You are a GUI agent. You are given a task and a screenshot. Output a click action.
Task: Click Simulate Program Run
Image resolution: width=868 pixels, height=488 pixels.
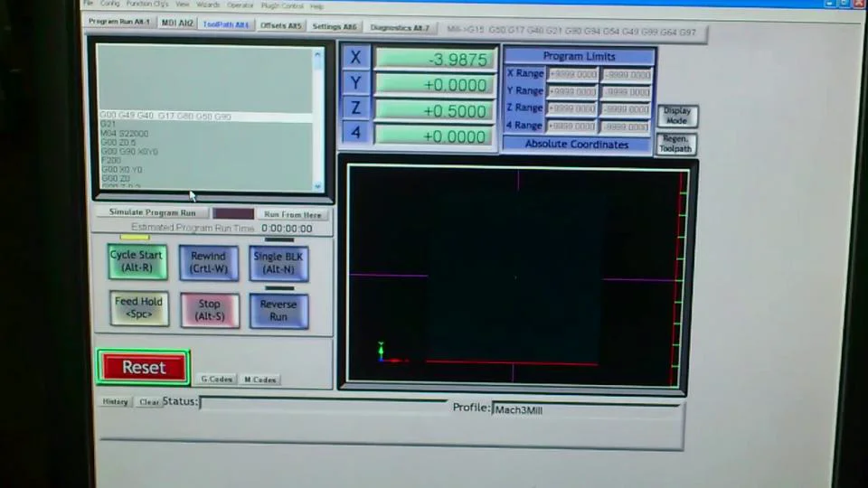pyautogui.click(x=152, y=211)
